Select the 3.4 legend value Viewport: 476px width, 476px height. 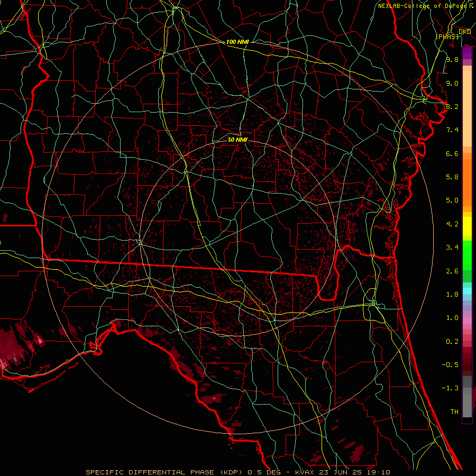click(452, 248)
